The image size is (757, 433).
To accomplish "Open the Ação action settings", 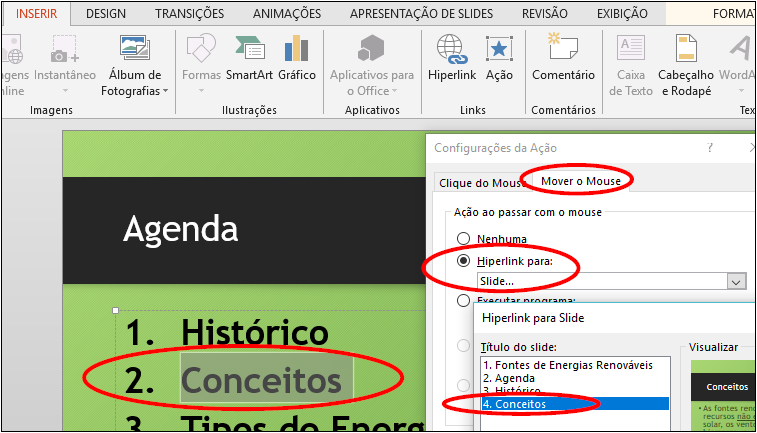I will pyautogui.click(x=499, y=58).
